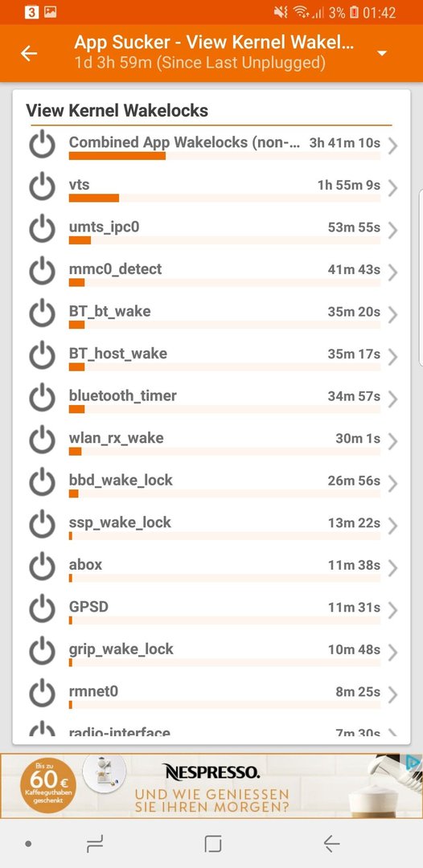Tap power icon next to GPSD
The image size is (423, 868).
click(x=42, y=609)
